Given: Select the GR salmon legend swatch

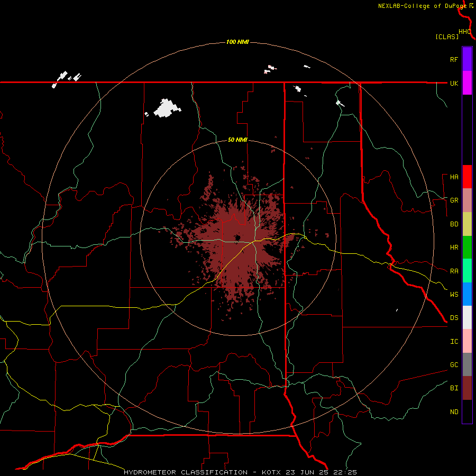Looking at the screenshot, I should coord(467,200).
